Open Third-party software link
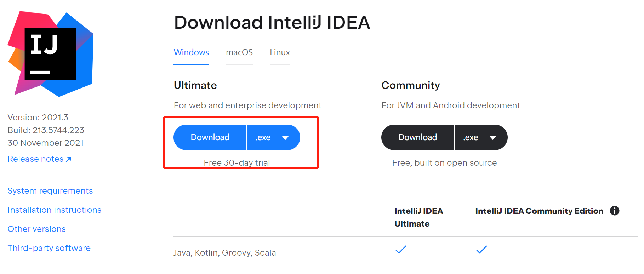The height and width of the screenshot is (274, 644). click(49, 248)
